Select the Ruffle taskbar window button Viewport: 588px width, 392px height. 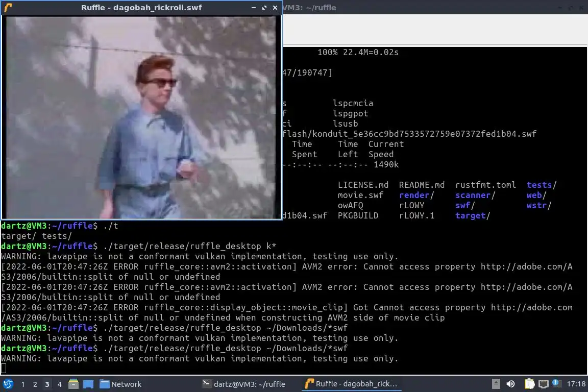tap(351, 384)
